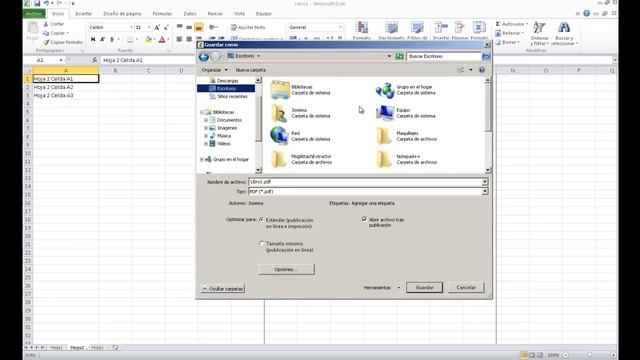Viewport: 640px width, 360px height.
Task: Click Cortar in the Excel ribbon
Action: 53,24
